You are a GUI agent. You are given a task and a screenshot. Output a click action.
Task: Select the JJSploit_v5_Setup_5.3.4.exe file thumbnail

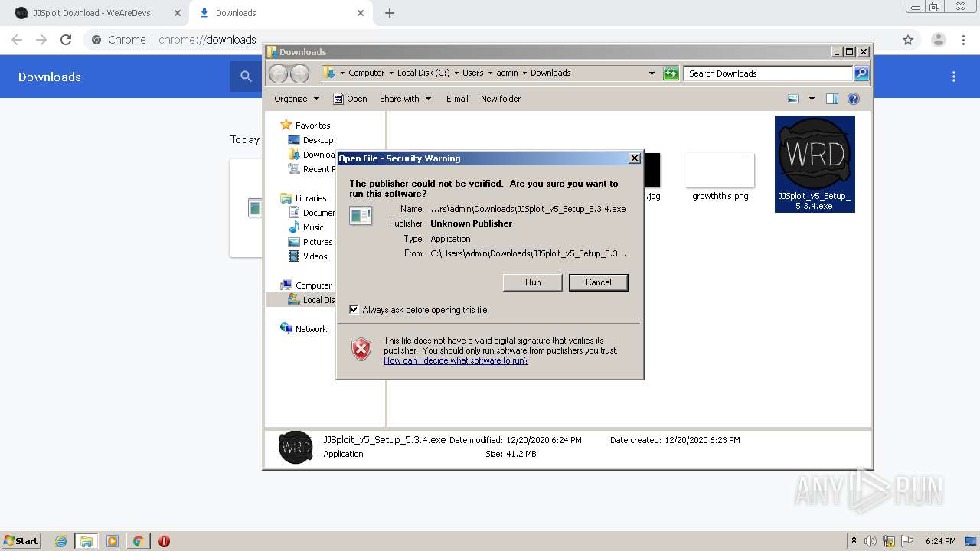coord(815,164)
